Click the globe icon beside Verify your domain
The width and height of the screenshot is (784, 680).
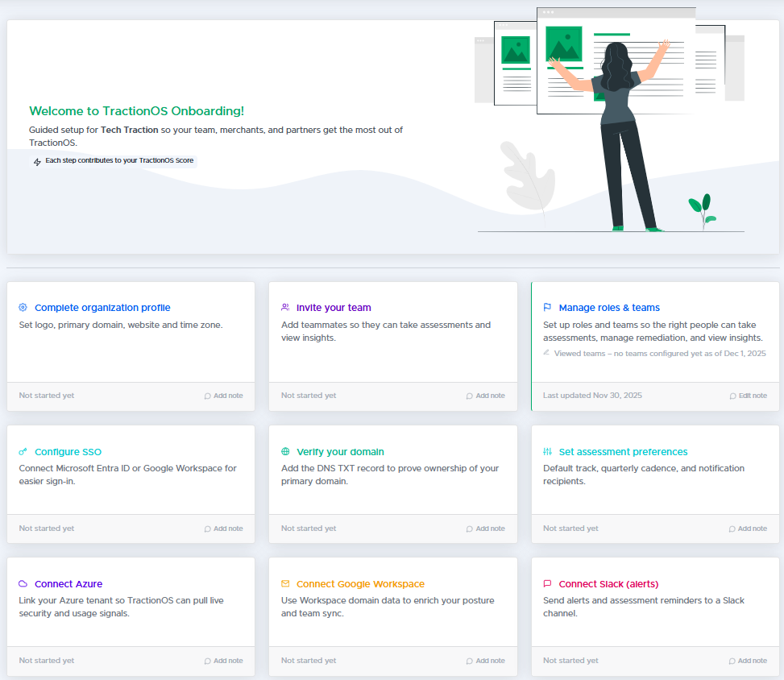click(x=285, y=452)
